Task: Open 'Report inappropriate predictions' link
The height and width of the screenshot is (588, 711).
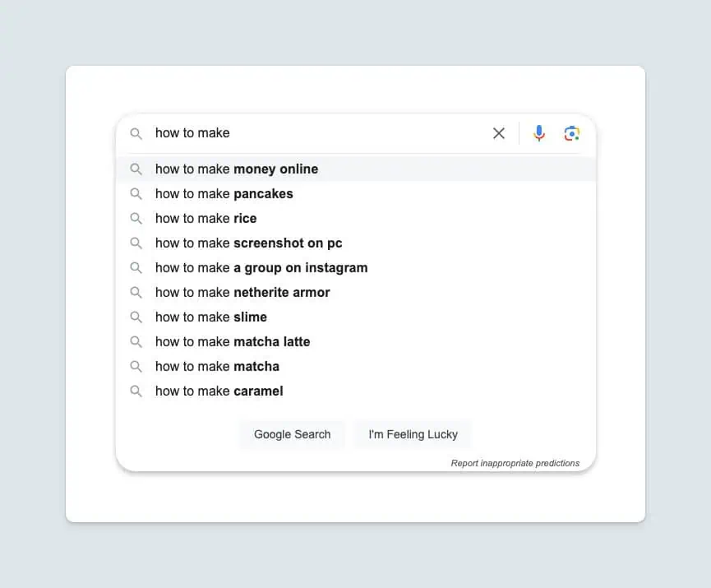Action: click(515, 463)
